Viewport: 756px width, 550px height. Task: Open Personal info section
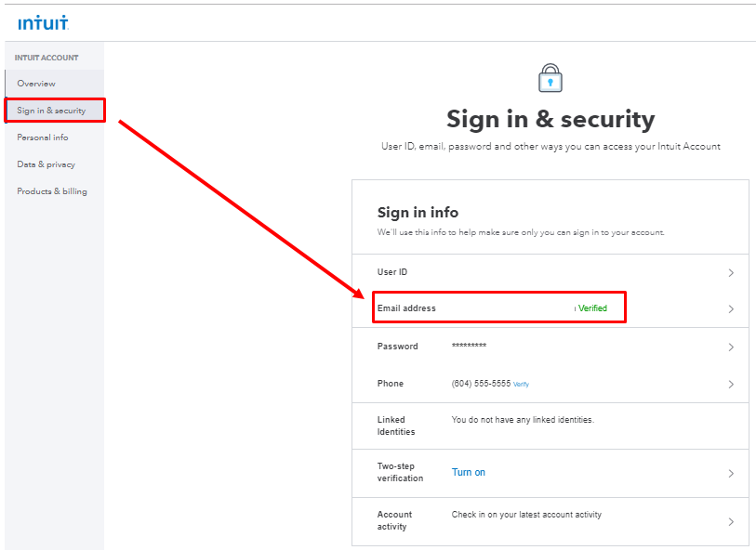click(x=43, y=137)
